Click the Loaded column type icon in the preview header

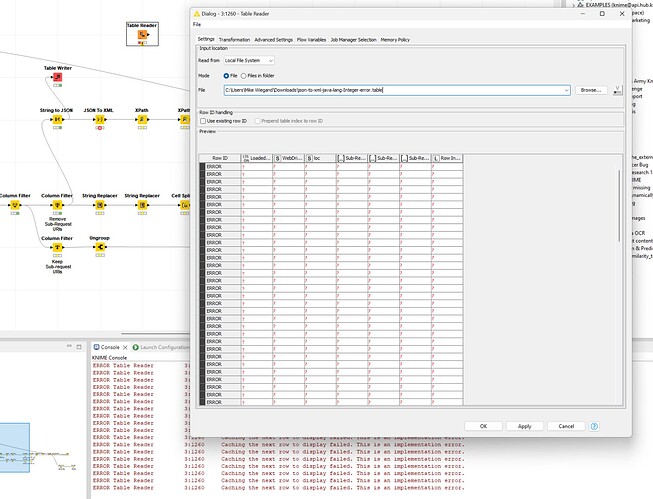click(246, 158)
